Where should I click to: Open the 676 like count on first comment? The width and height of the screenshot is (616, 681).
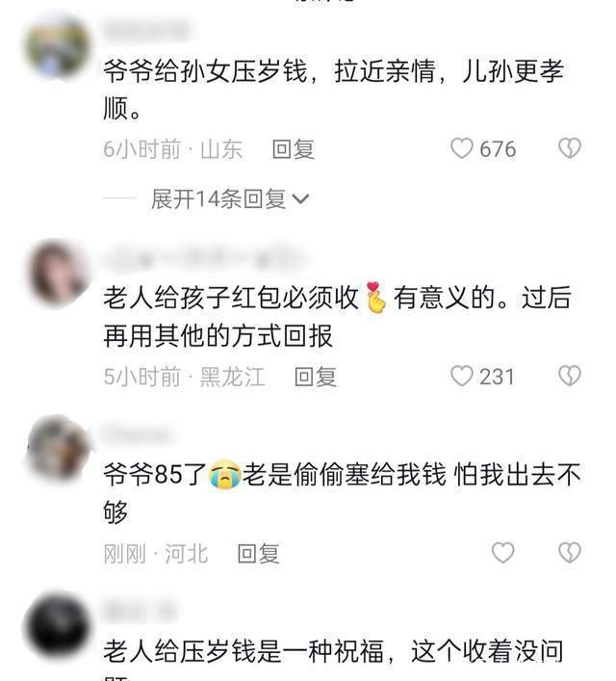498,149
